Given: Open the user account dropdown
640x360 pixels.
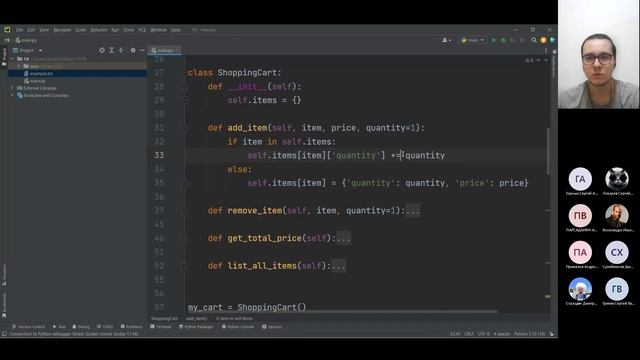Looking at the screenshot, I should 447,40.
